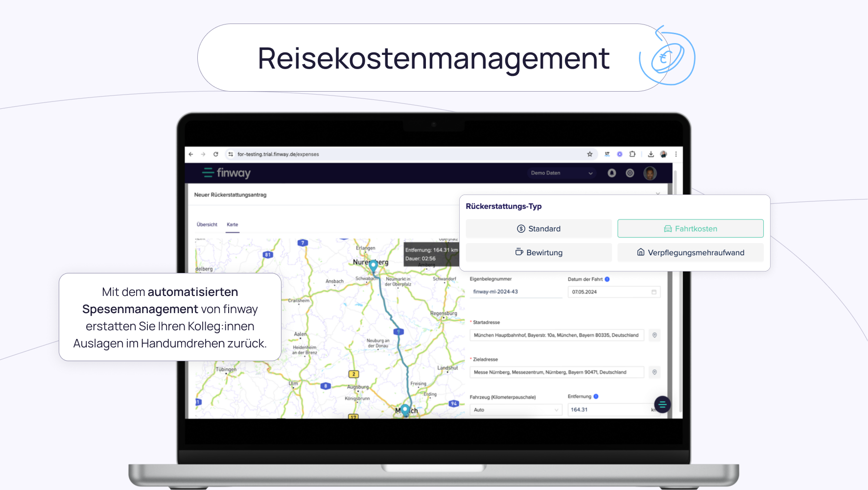Click the Zieladresse input field
This screenshot has height=490, width=868.
coord(557,372)
